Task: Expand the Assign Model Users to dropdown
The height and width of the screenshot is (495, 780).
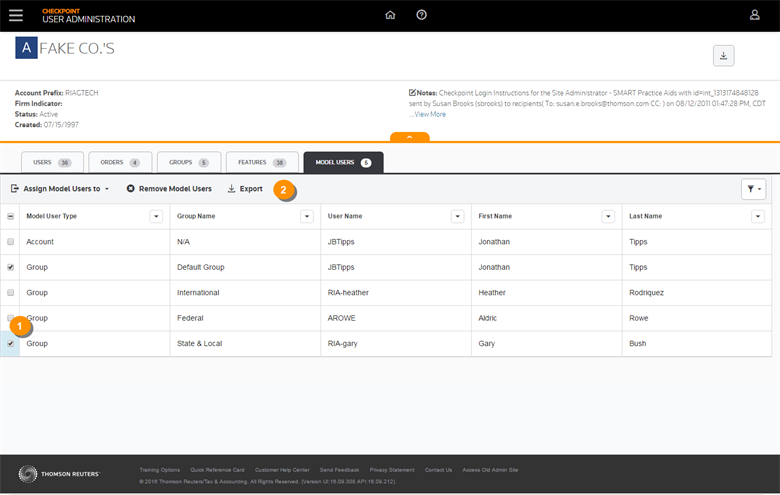Action: pos(60,188)
